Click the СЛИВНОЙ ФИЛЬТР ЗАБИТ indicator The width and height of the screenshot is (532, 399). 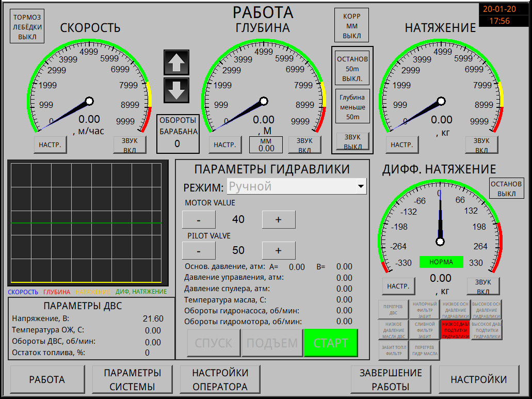pyautogui.click(x=424, y=330)
